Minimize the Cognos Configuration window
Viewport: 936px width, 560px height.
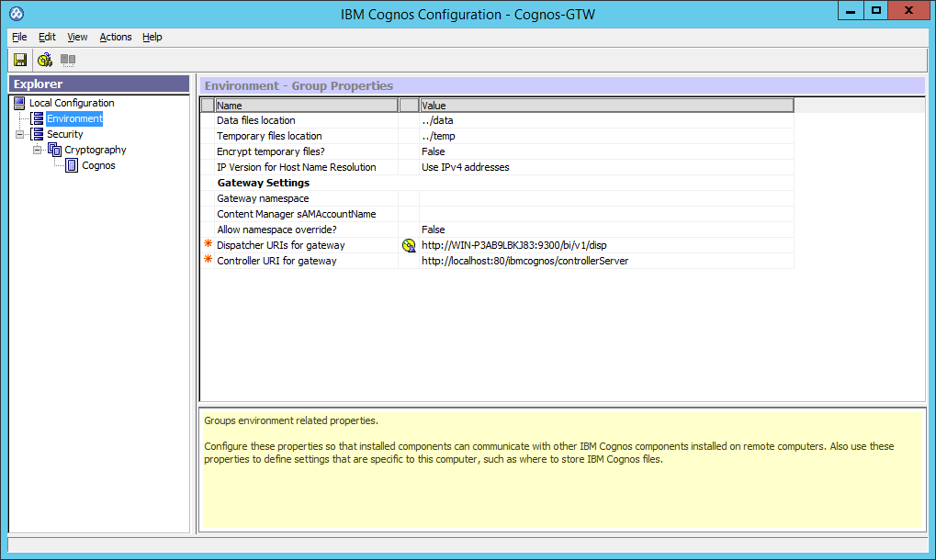click(x=851, y=11)
